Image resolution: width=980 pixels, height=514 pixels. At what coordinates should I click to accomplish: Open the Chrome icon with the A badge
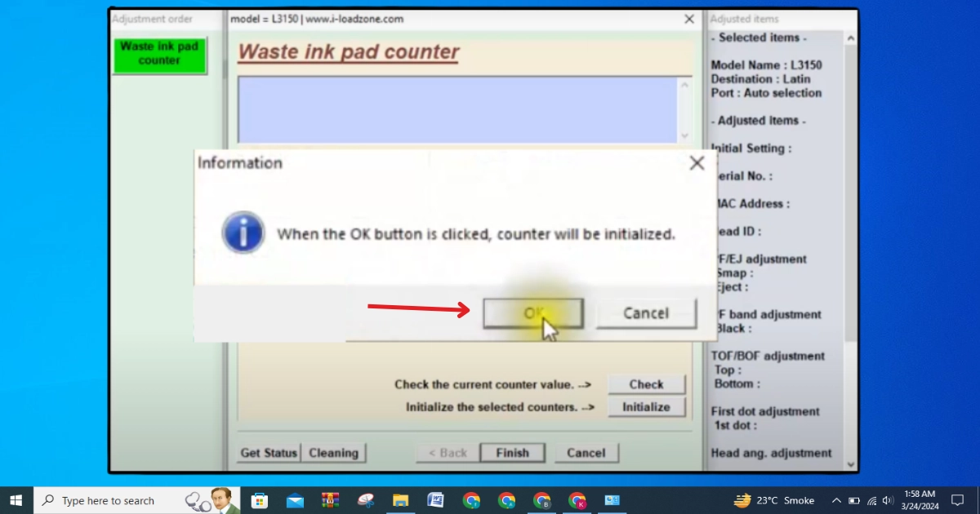click(507, 500)
